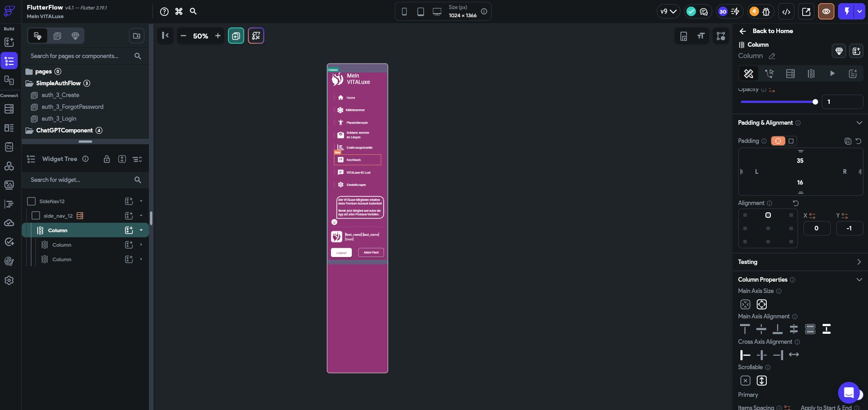868x410 pixels.
Task: Click the Opacity slider handle
Action: tap(815, 102)
